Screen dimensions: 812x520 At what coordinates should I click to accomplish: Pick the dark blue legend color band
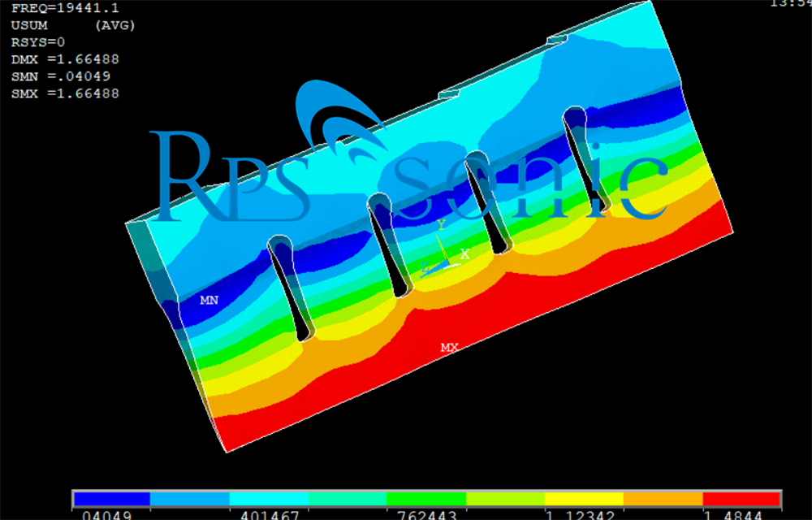(x=111, y=499)
